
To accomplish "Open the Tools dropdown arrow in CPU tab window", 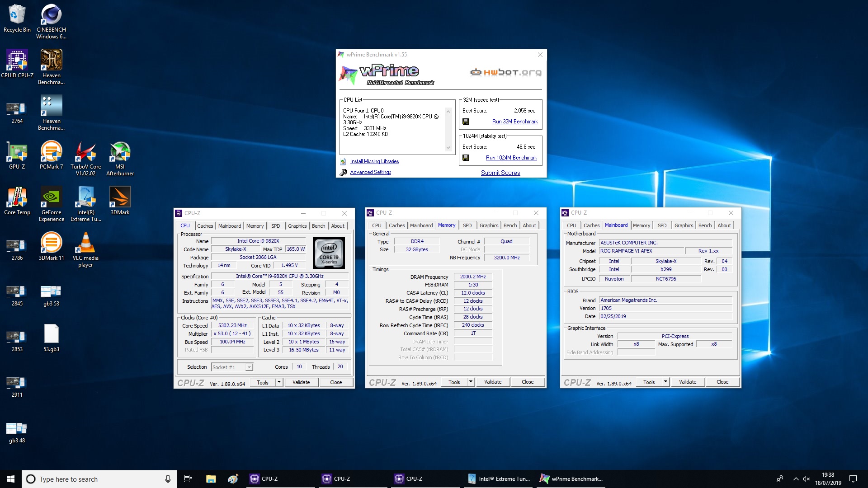I will (x=279, y=382).
